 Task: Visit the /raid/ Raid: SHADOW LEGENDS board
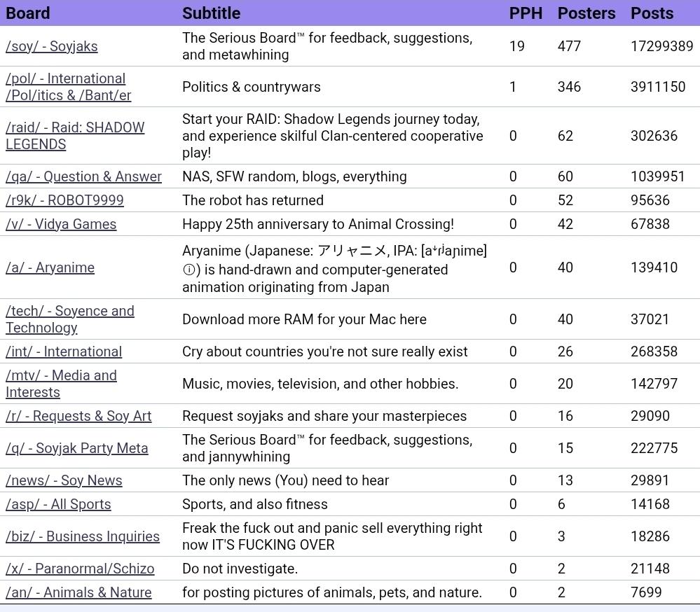tap(75, 136)
